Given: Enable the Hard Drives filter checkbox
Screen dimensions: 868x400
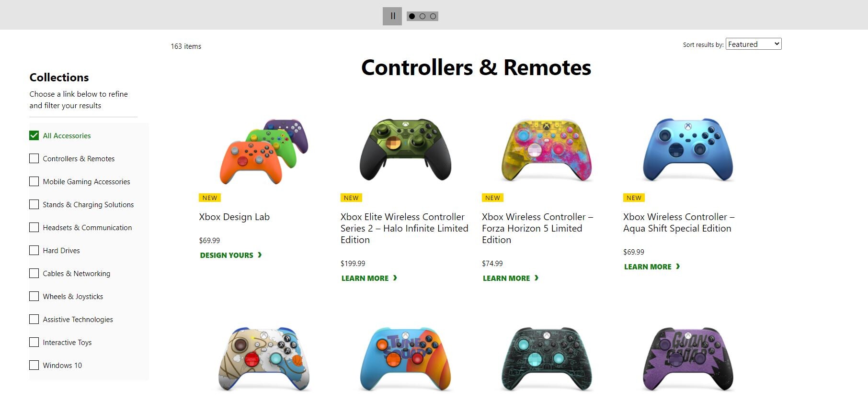Looking at the screenshot, I should pyautogui.click(x=34, y=250).
